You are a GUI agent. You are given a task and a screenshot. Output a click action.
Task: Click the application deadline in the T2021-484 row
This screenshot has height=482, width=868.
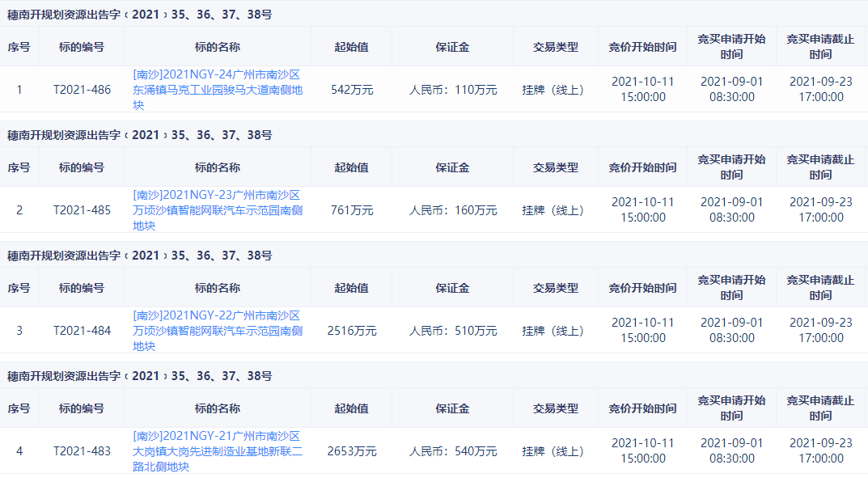coord(820,331)
